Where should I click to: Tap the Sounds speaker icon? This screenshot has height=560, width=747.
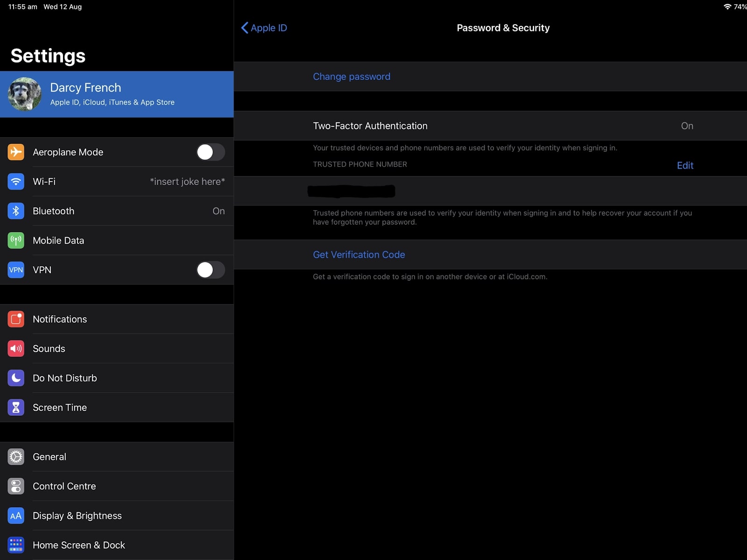[x=16, y=348]
